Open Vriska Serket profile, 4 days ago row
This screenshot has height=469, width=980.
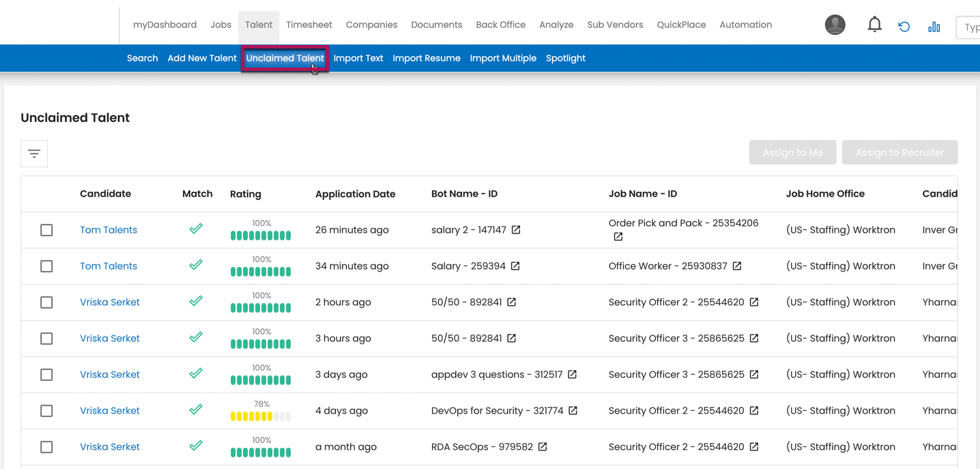(x=110, y=411)
